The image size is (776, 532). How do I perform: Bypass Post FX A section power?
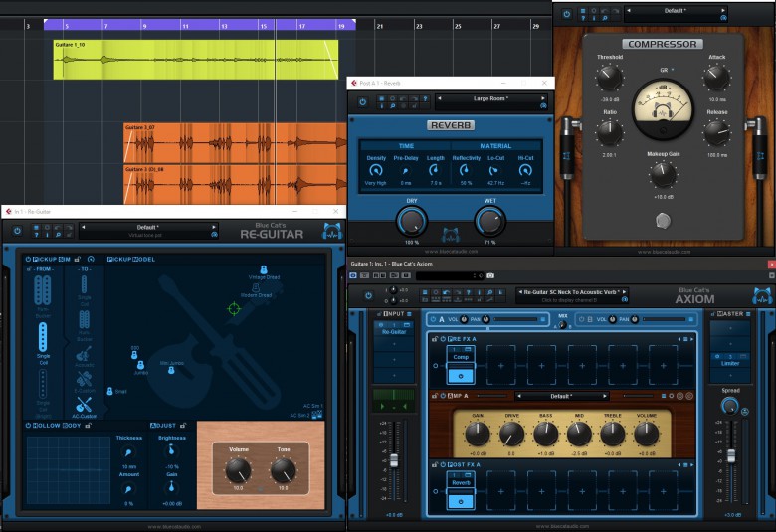point(443,464)
